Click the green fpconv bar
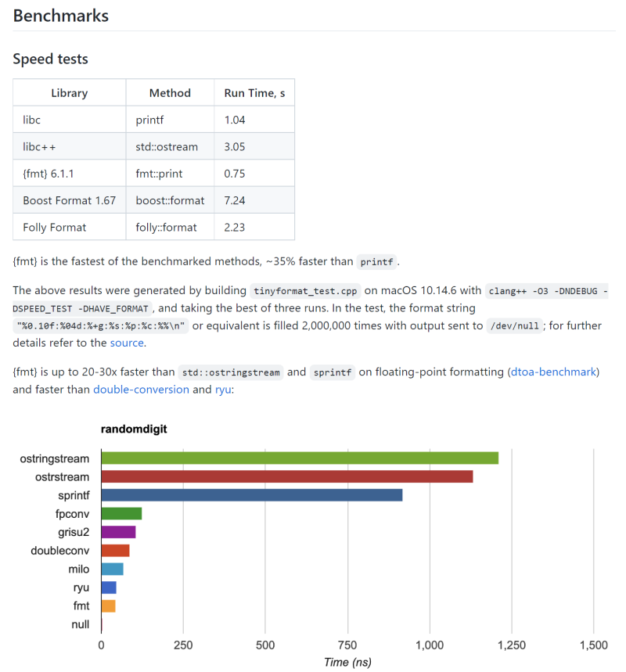This screenshot has height=672, width=626. [121, 513]
